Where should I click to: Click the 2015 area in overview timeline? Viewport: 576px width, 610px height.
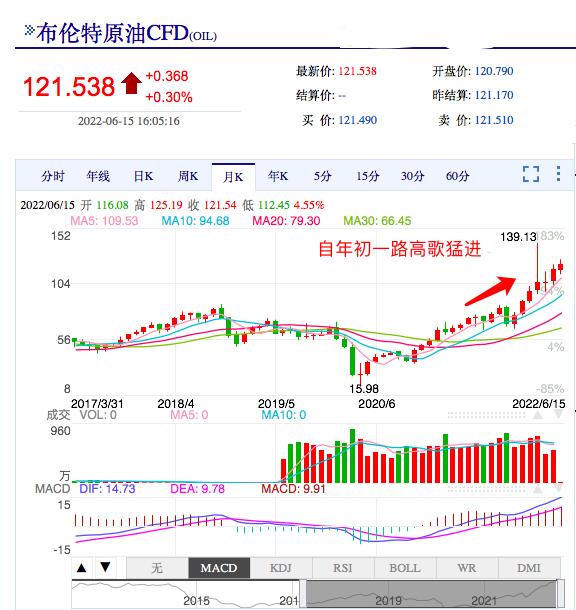pyautogui.click(x=196, y=601)
